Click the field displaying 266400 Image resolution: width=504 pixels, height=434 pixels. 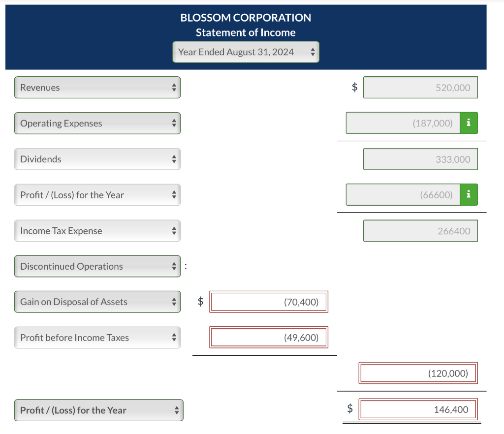click(420, 230)
